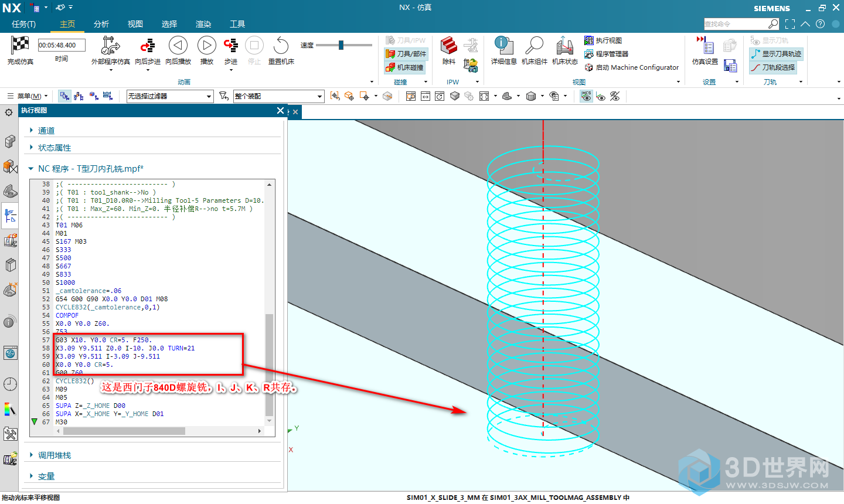Screen dimensions: 844x504
Task: Click the 查找命令 search field
Action: point(736,24)
